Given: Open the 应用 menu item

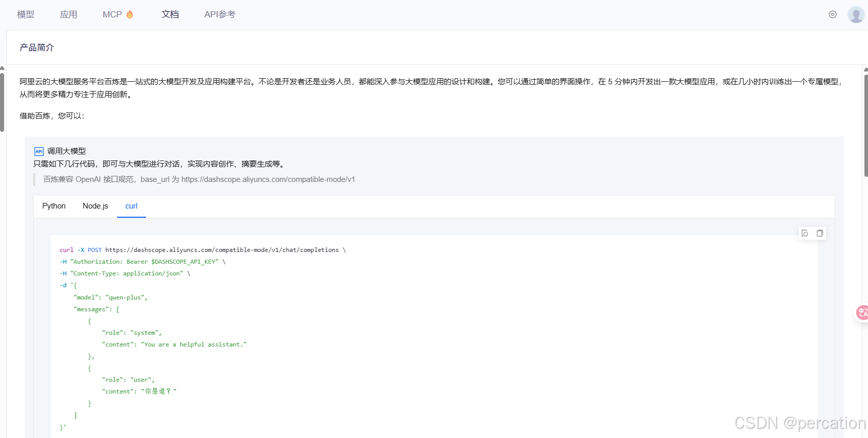Looking at the screenshot, I should (x=68, y=14).
